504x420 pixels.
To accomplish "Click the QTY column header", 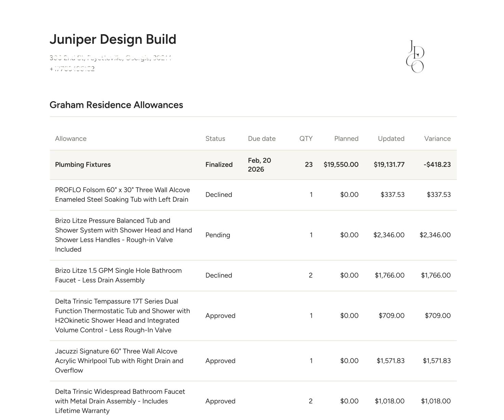I will pyautogui.click(x=306, y=139).
